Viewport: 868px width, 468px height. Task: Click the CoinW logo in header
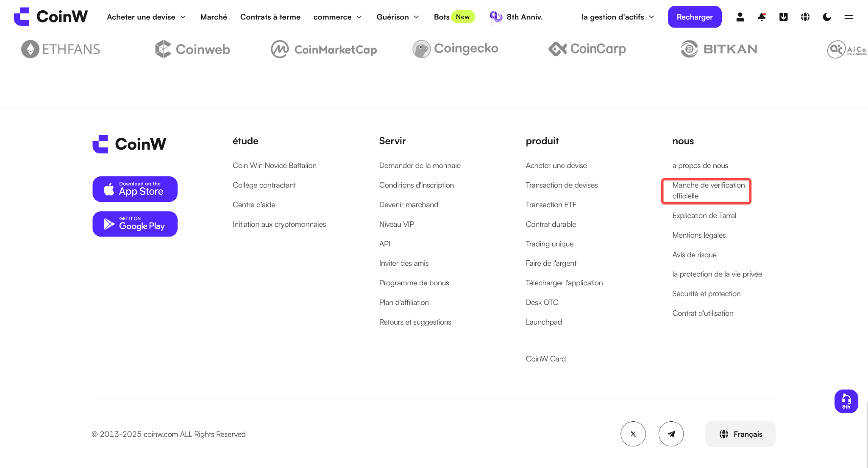click(x=51, y=17)
